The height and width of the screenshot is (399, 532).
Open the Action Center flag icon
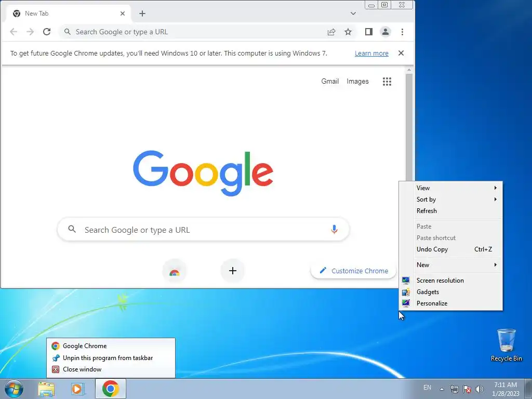point(467,389)
